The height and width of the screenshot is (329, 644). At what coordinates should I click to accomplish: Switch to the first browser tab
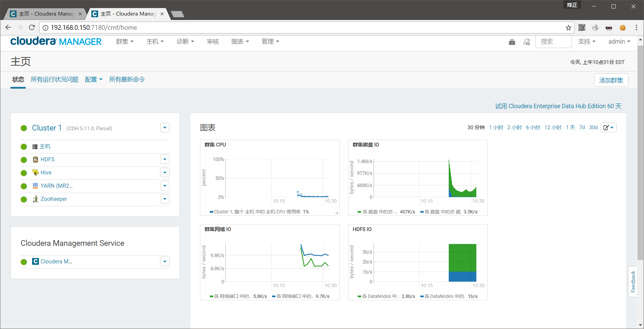coord(46,14)
